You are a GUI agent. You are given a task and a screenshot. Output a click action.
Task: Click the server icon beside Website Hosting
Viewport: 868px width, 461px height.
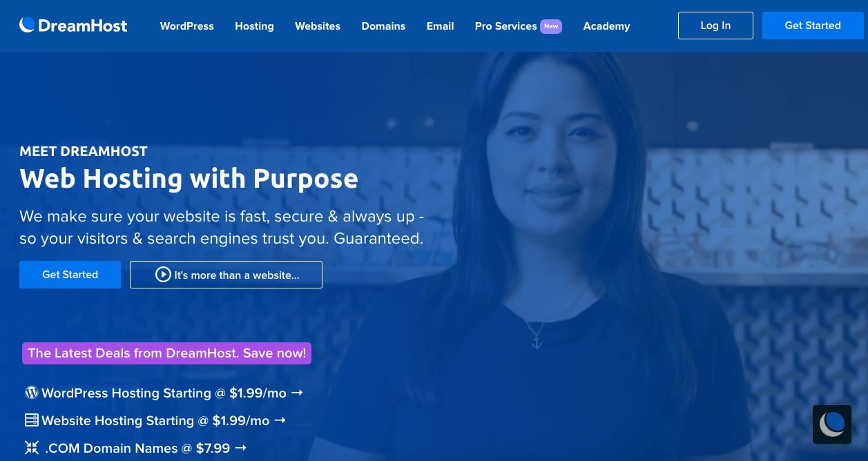pos(31,420)
